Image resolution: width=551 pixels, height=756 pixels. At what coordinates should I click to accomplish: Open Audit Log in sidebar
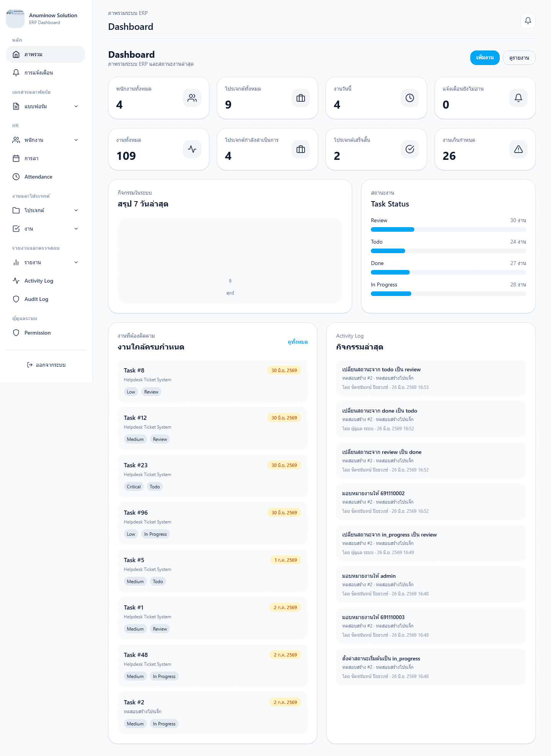tap(46, 299)
